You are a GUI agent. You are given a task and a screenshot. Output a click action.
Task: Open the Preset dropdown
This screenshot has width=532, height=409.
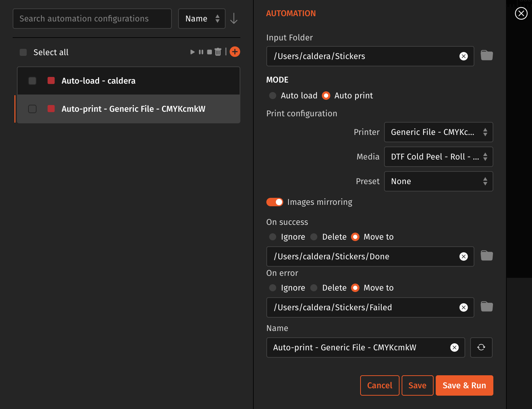(439, 181)
